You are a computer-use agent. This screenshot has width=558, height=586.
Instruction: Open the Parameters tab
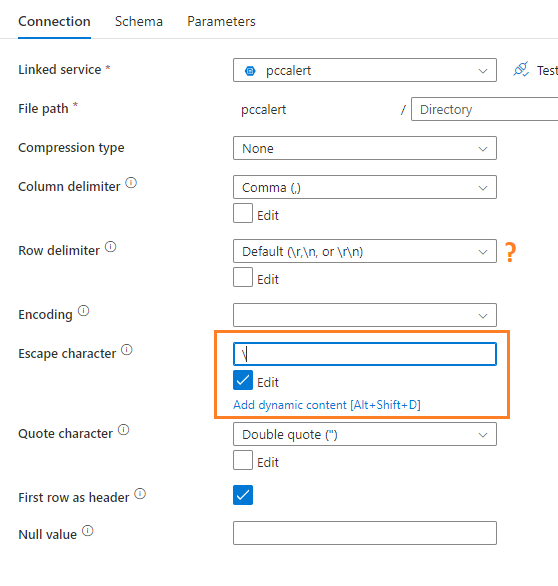[x=221, y=21]
